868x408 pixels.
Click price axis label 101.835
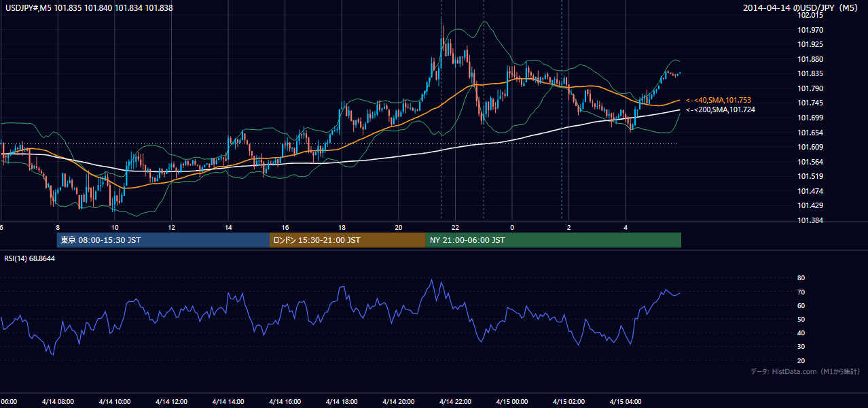click(810, 73)
